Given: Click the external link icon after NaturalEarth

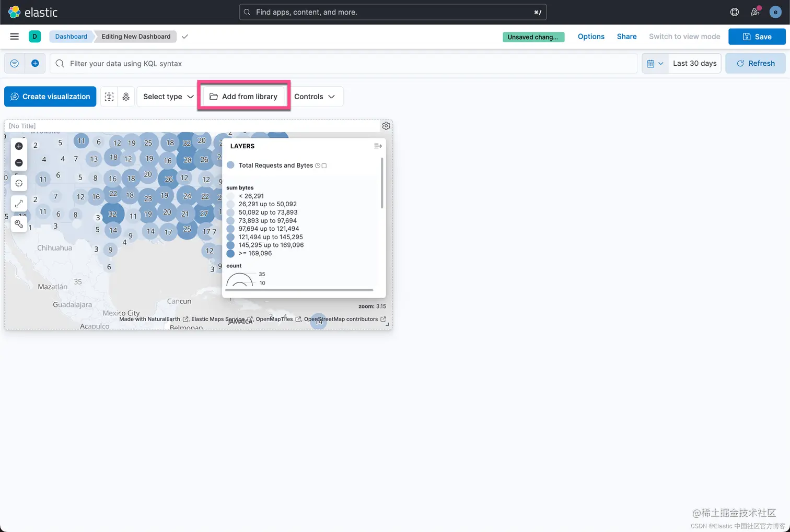Looking at the screenshot, I should (185, 319).
